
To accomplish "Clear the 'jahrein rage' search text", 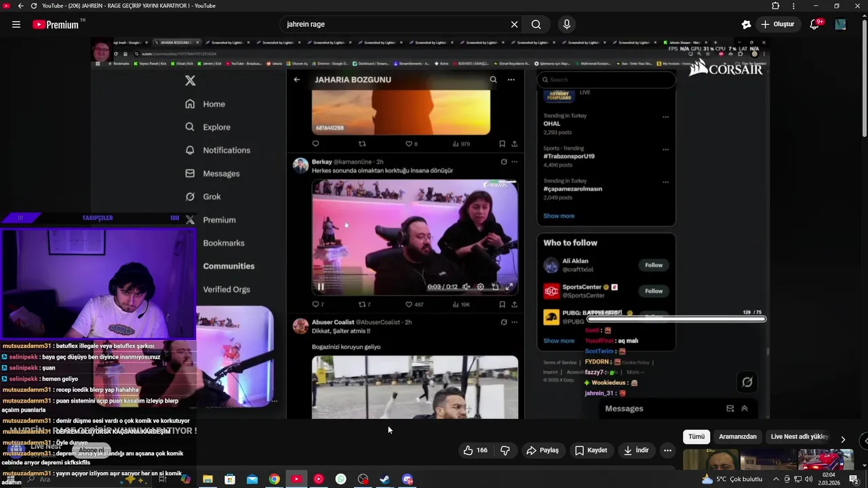I will [514, 24].
